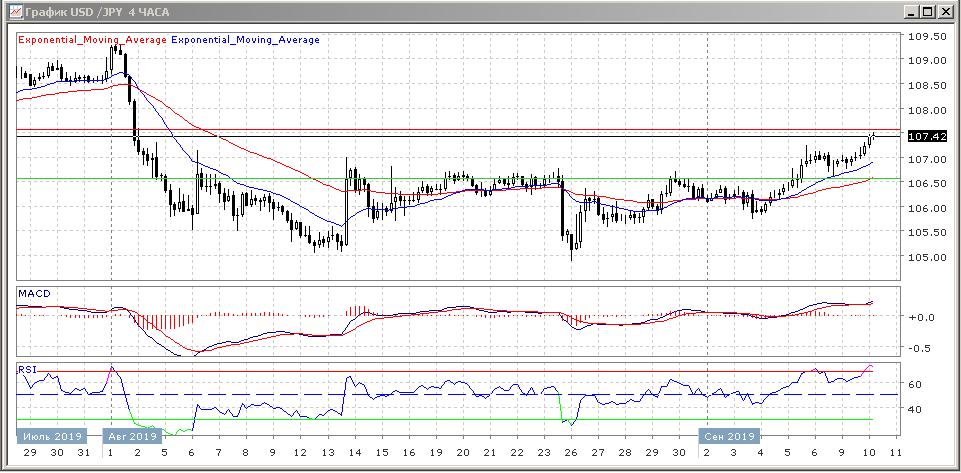Click the 109.50 price axis value
The width and height of the screenshot is (961, 473).
click(x=926, y=36)
